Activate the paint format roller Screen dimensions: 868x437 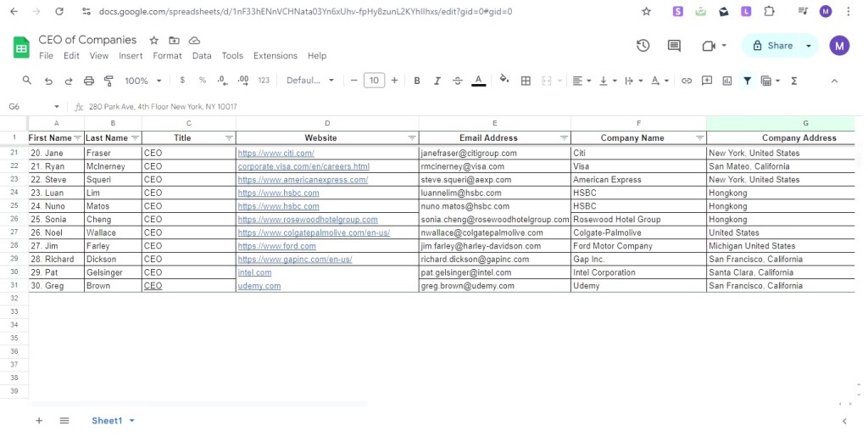click(108, 81)
